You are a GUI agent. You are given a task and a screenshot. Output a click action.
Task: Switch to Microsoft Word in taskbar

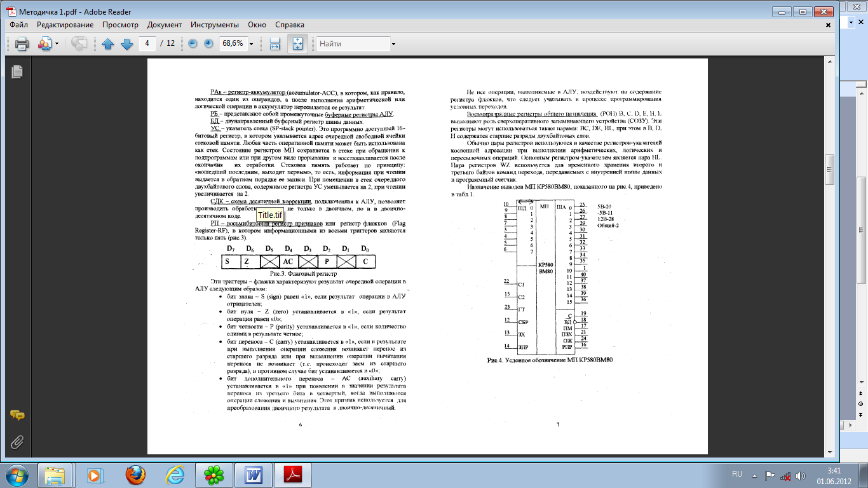pos(254,474)
